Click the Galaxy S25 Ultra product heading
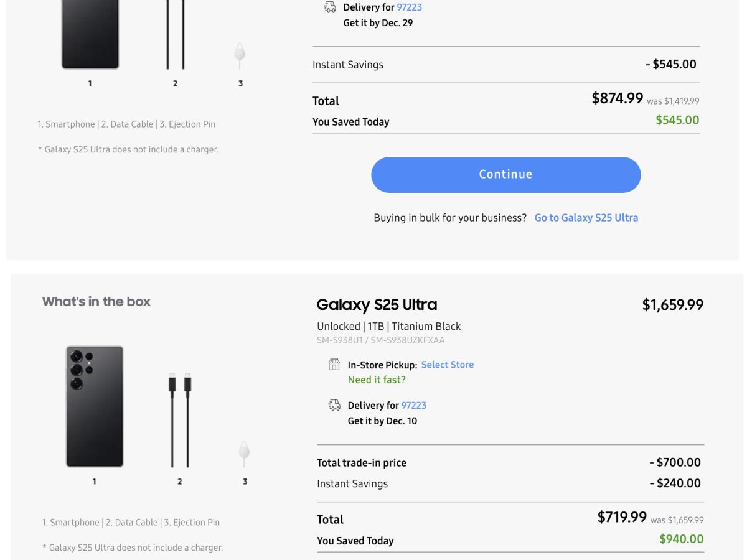 click(x=377, y=305)
